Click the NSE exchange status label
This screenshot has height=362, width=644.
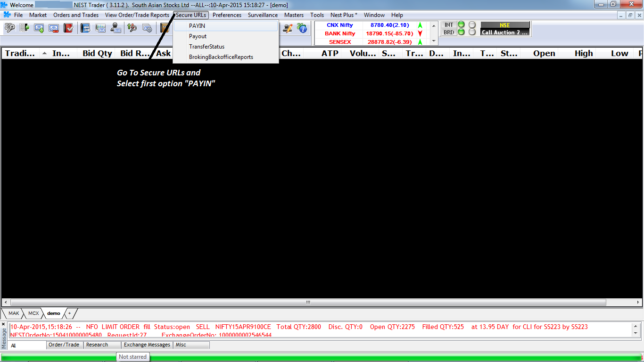pos(505,25)
